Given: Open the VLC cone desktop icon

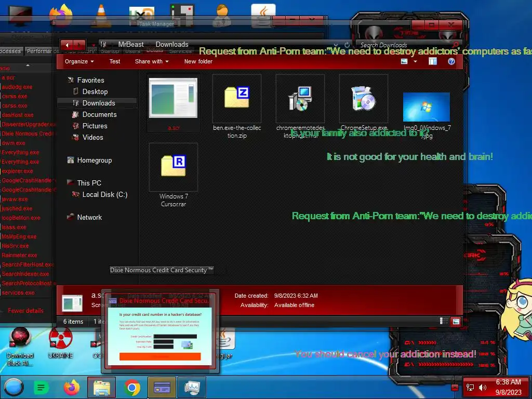Looking at the screenshot, I should (x=101, y=16).
